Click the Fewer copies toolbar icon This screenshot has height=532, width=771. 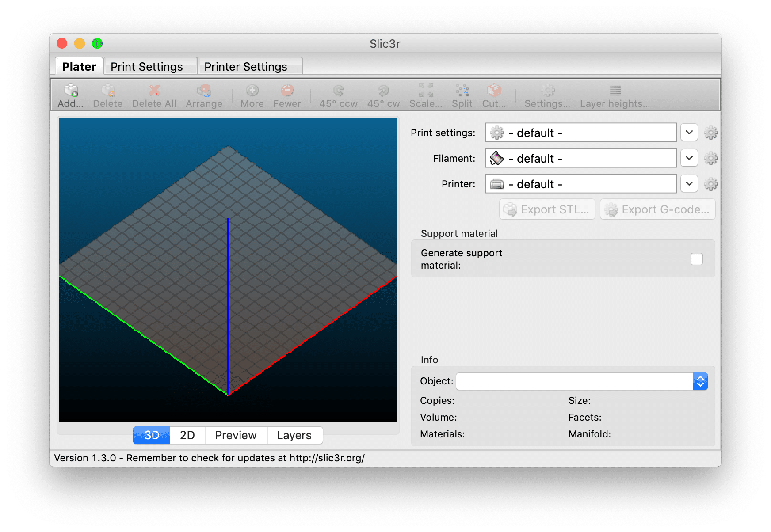coord(287,91)
